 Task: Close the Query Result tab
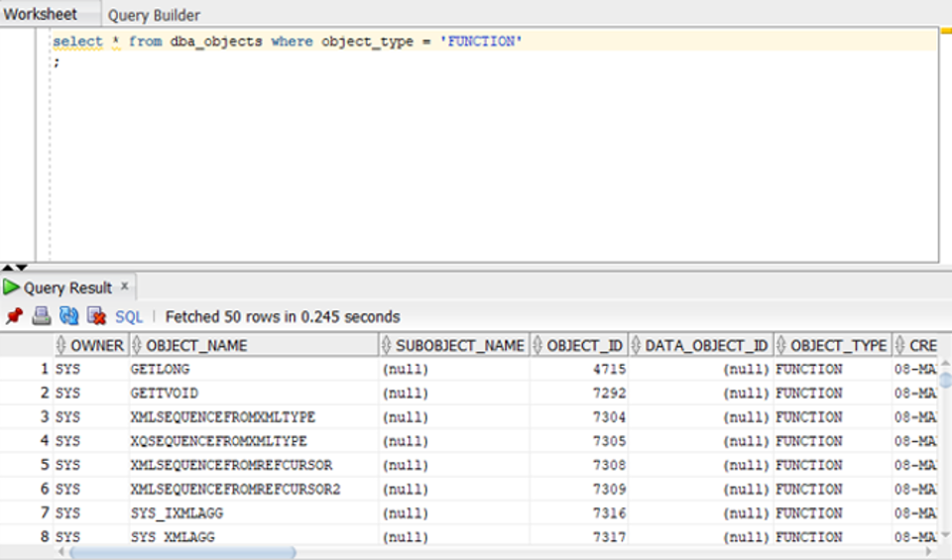125,286
